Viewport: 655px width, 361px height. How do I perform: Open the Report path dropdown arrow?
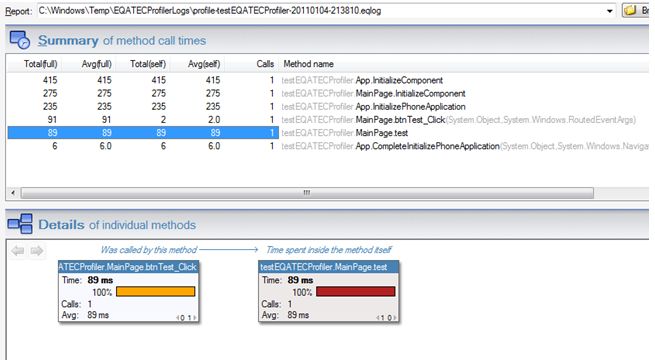pos(610,11)
